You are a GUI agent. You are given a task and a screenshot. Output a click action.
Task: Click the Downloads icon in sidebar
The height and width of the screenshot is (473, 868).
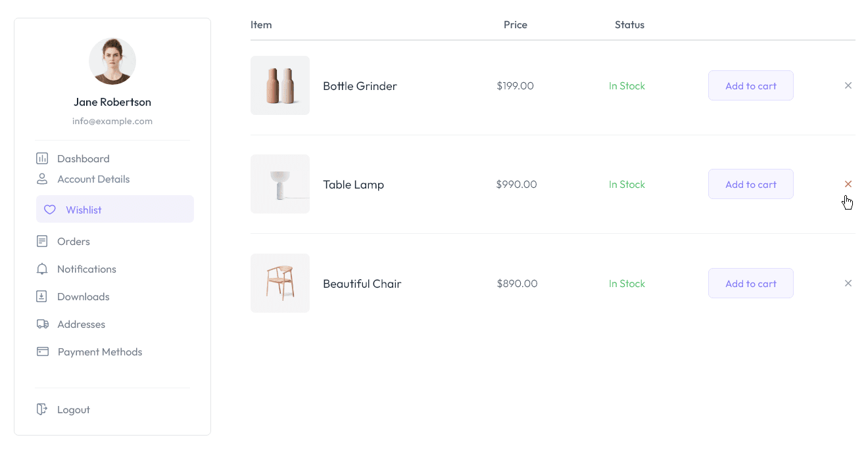(42, 296)
